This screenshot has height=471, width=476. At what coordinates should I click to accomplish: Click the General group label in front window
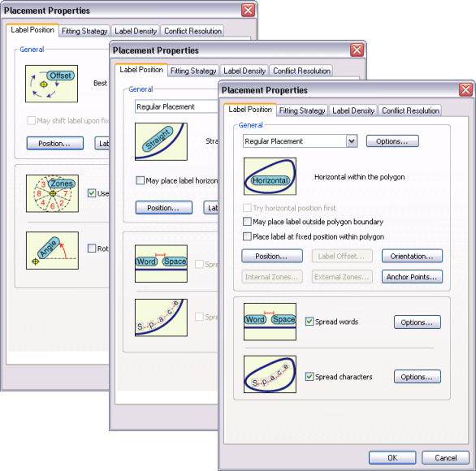250,125
